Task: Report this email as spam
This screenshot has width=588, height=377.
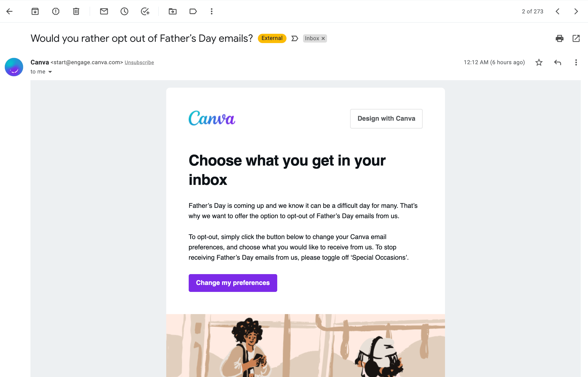Action: [55, 11]
